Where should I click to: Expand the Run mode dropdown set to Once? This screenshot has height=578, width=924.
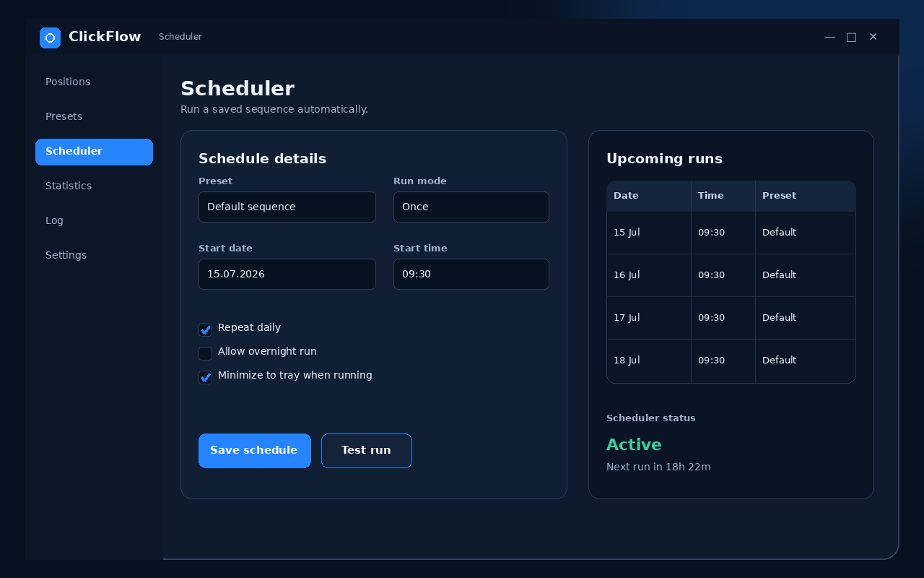pos(471,207)
